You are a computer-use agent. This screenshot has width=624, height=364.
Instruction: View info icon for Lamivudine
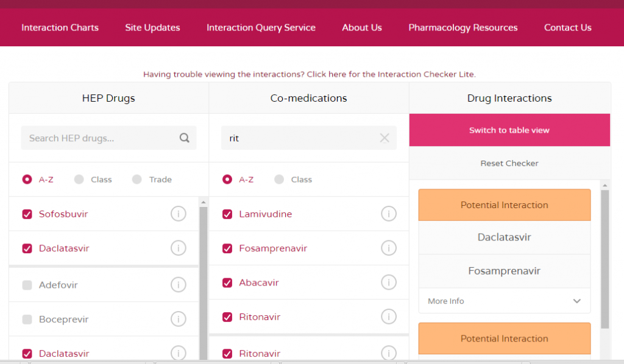[x=388, y=214]
